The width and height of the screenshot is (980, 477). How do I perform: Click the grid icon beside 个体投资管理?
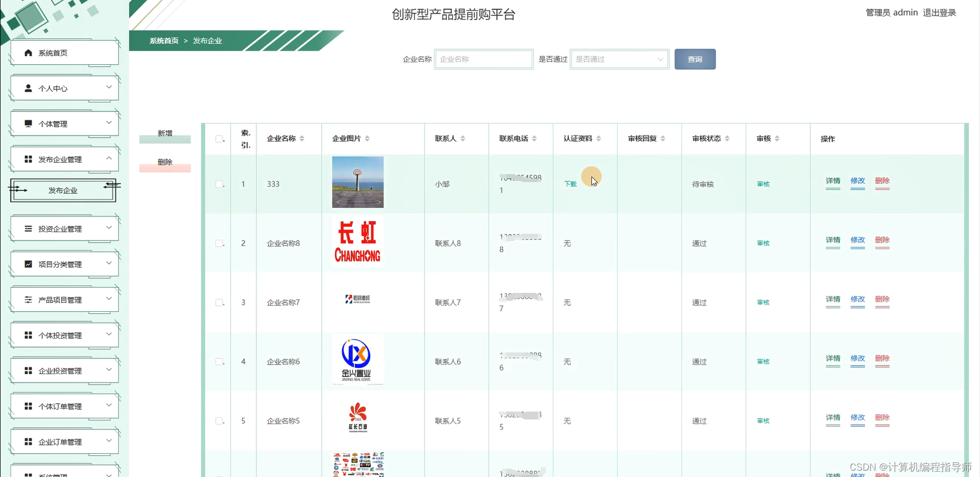[x=28, y=335]
